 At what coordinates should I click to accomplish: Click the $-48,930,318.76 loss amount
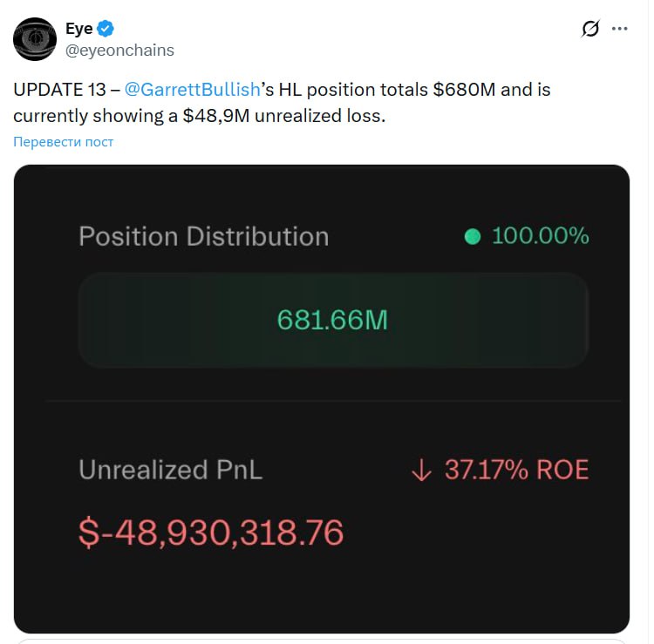(211, 532)
